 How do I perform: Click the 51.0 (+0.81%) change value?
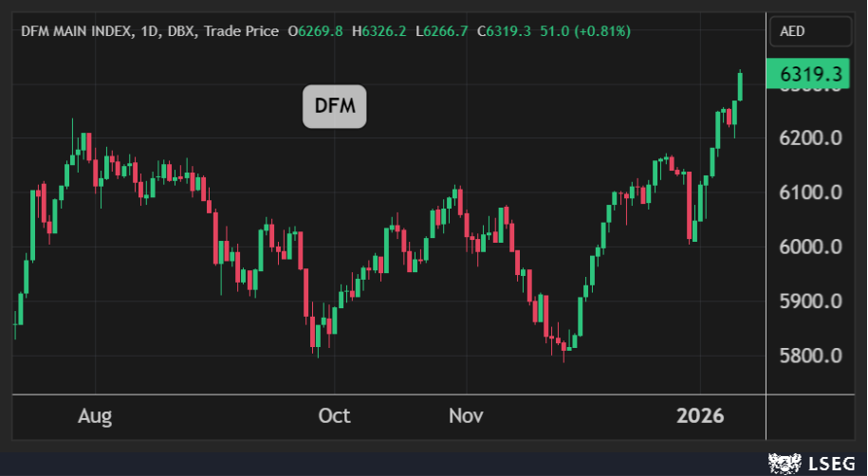pos(584,31)
